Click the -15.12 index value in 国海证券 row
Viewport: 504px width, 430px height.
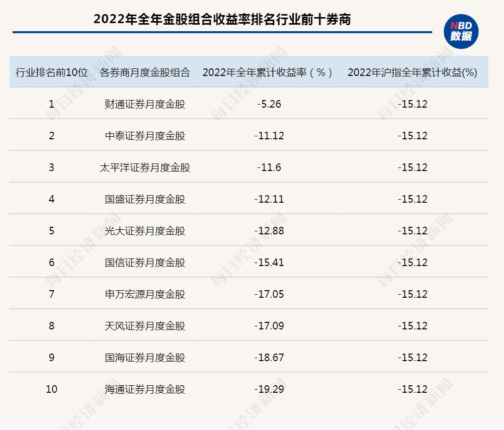[412, 358]
